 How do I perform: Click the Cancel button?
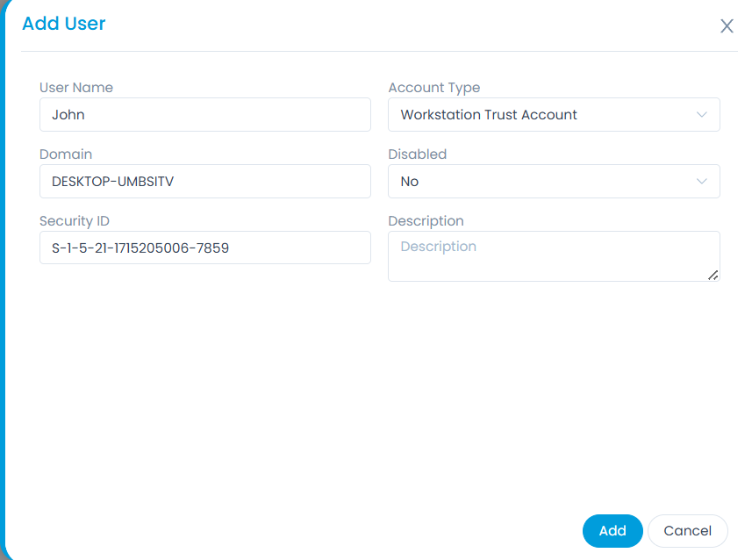coord(688,530)
